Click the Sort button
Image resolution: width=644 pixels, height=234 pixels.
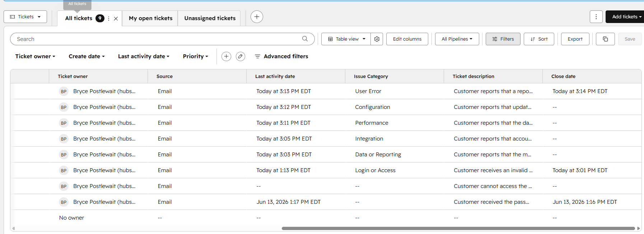(539, 39)
